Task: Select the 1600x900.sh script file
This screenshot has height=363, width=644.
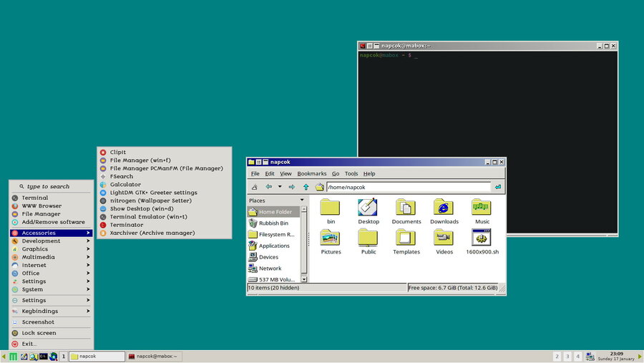Action: [482, 238]
